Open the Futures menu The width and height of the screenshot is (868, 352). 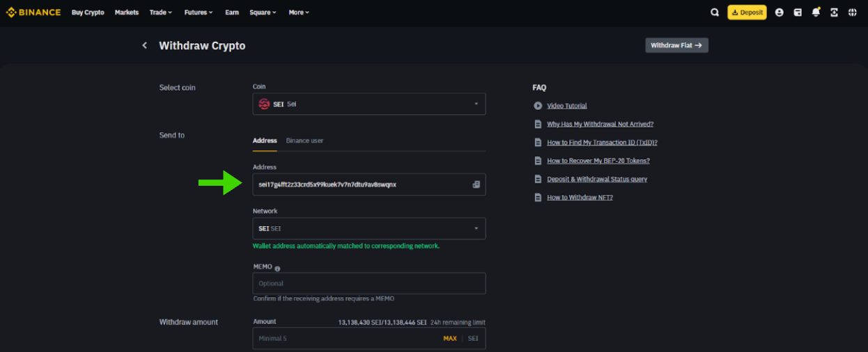tap(199, 13)
